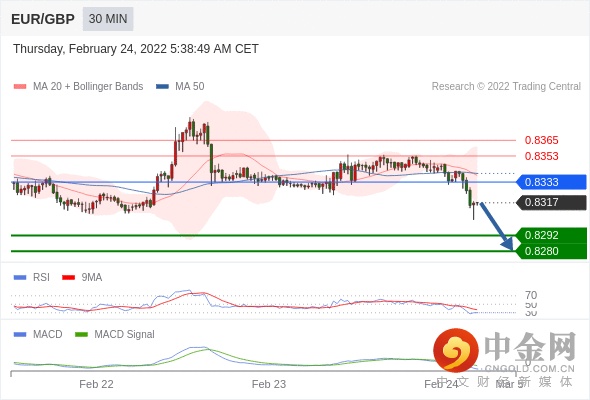
Task: Click the MACD Signal green legend marker
Action: coord(81,334)
